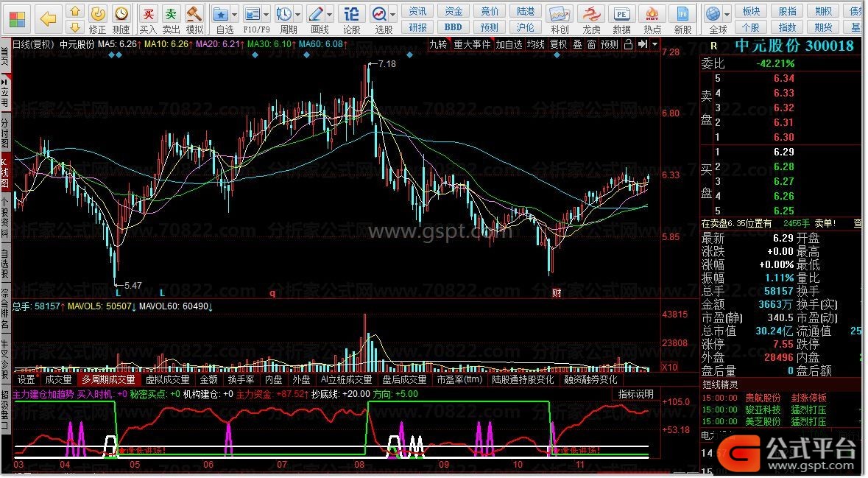Click the lock icon in chart toolbar
This screenshot has width=868, height=478.
pos(628,44)
